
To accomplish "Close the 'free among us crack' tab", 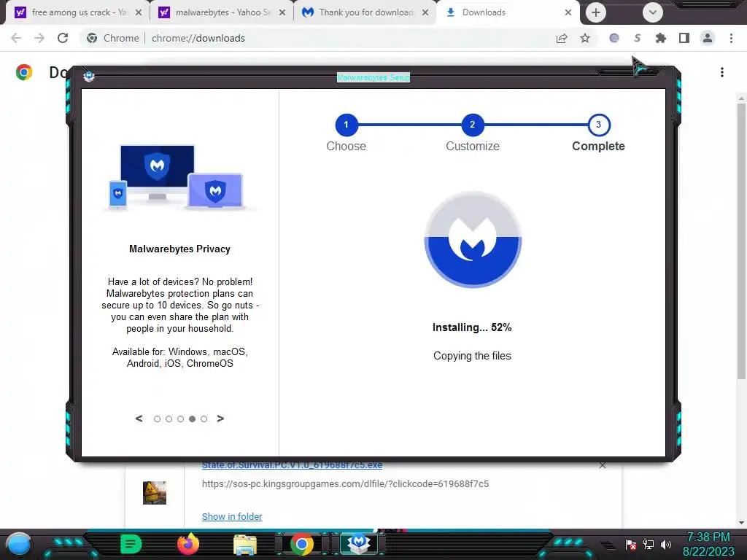I will coord(139,12).
